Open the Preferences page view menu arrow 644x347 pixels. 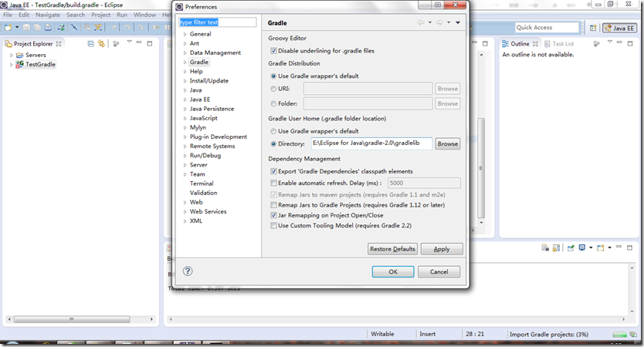pos(458,22)
